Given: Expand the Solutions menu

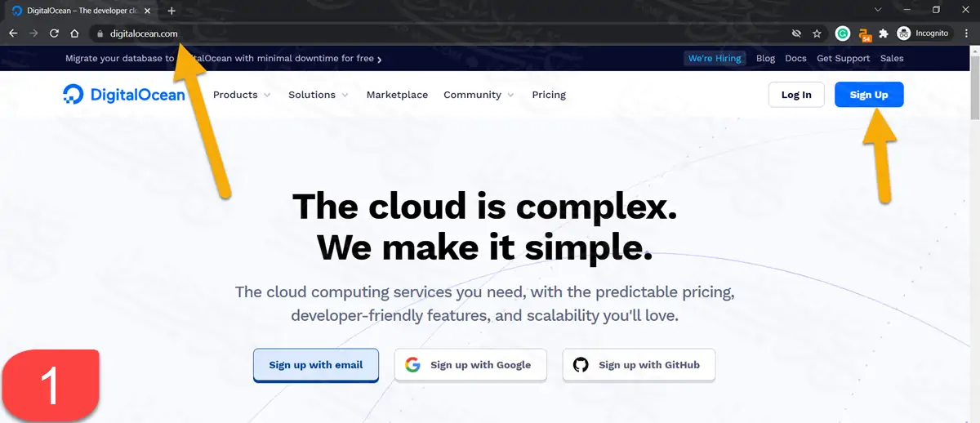Looking at the screenshot, I should (318, 95).
